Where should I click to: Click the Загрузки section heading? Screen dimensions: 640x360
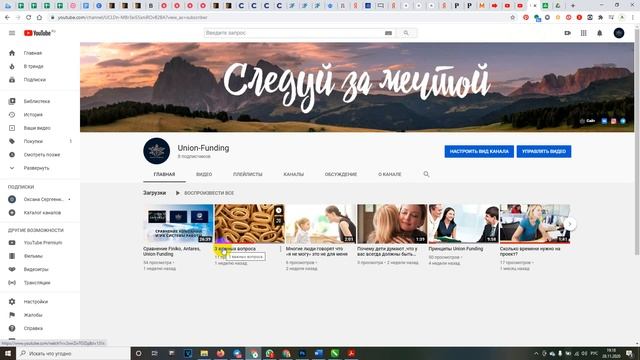[154, 193]
